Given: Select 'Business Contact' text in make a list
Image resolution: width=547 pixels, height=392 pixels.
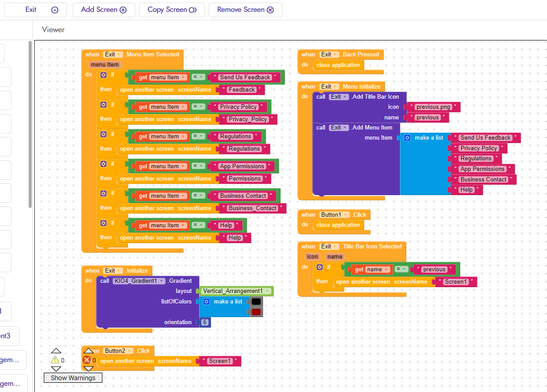Looking at the screenshot, I should click(x=484, y=180).
